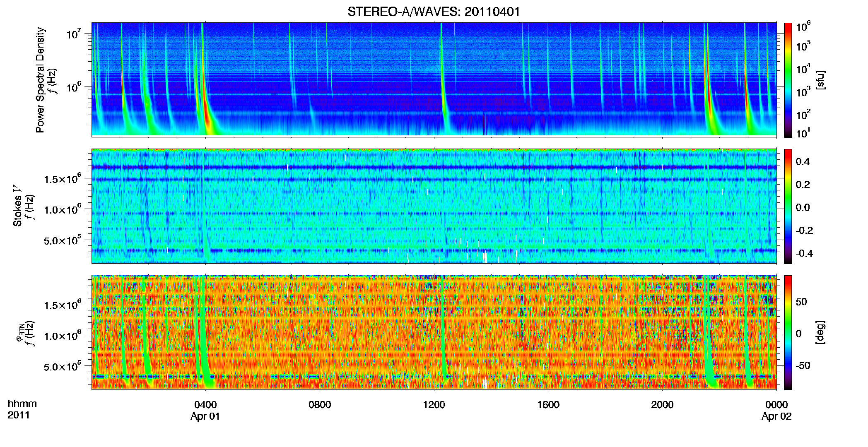868x447 pixels.
Task: Click the Apr 01 date label
Action: click(x=205, y=416)
